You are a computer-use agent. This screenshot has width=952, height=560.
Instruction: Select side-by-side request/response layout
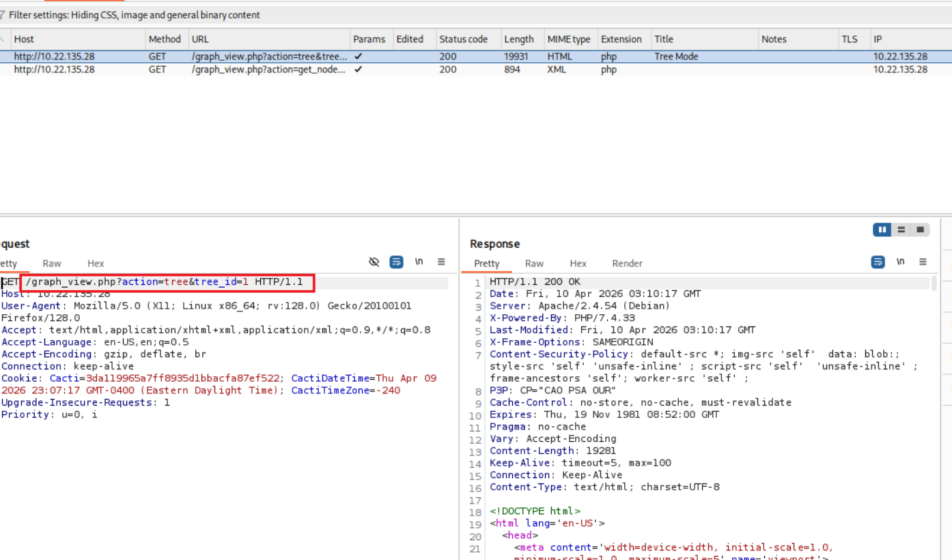click(x=882, y=229)
